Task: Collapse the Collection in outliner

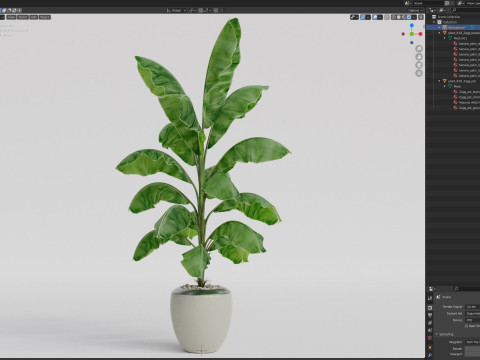Action: 434,22
